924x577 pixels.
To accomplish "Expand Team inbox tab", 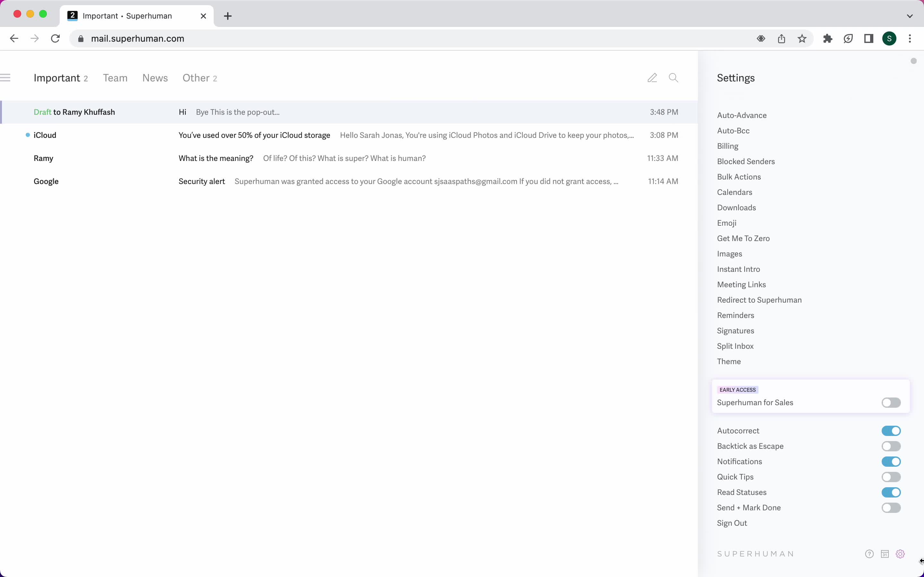I will (115, 78).
